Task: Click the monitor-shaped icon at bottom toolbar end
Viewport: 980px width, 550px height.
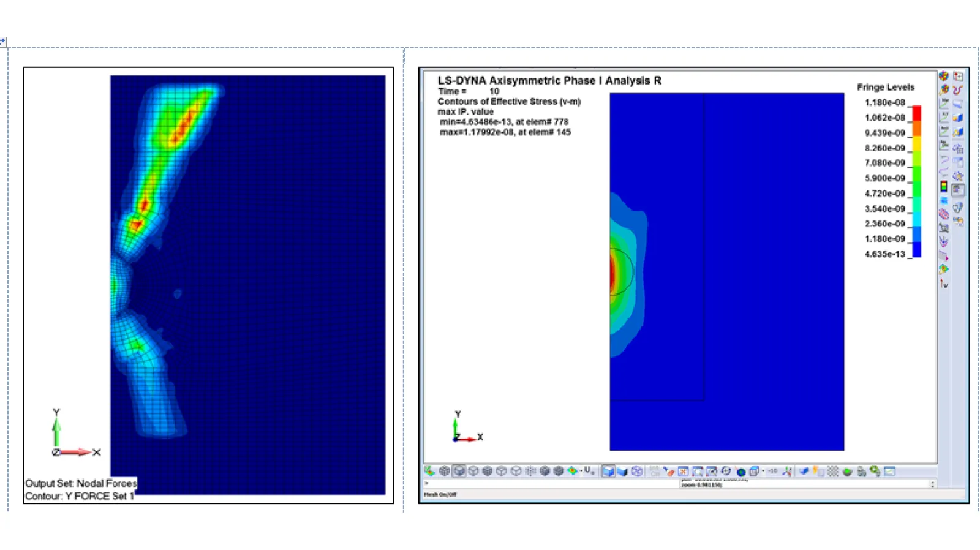Action: click(x=889, y=471)
